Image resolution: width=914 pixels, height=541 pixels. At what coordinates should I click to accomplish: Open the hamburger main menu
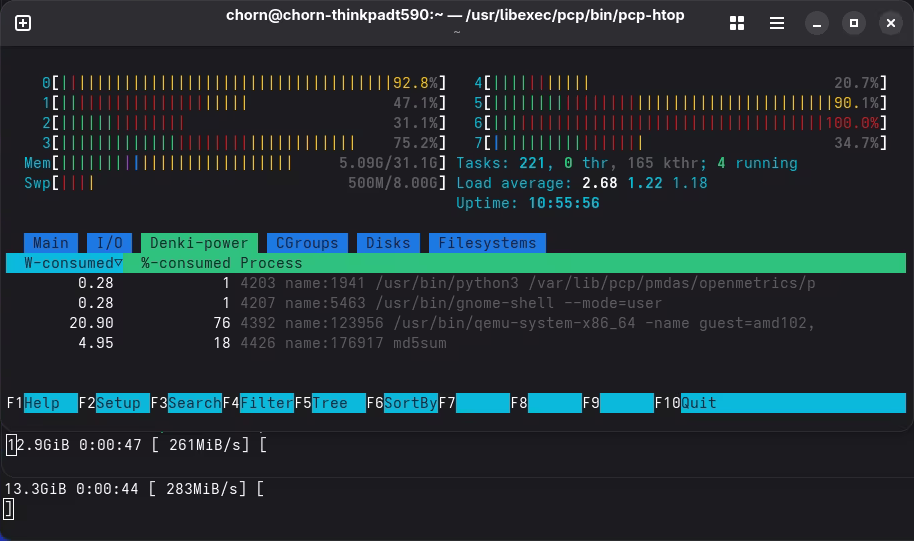776,23
